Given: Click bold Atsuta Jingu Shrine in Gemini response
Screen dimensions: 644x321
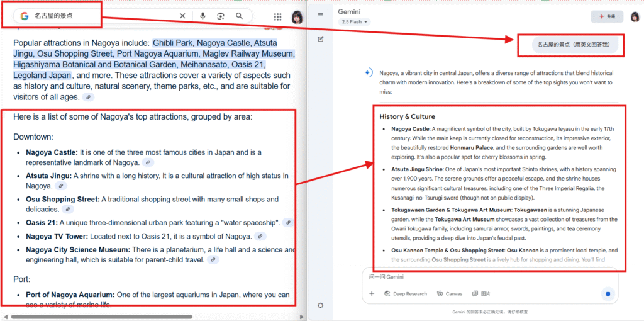Looking at the screenshot, I should point(418,169).
